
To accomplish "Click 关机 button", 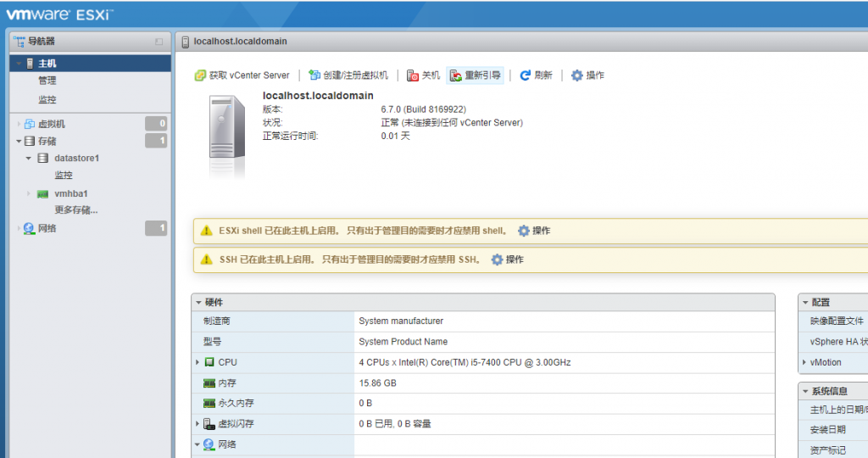I will (x=424, y=75).
